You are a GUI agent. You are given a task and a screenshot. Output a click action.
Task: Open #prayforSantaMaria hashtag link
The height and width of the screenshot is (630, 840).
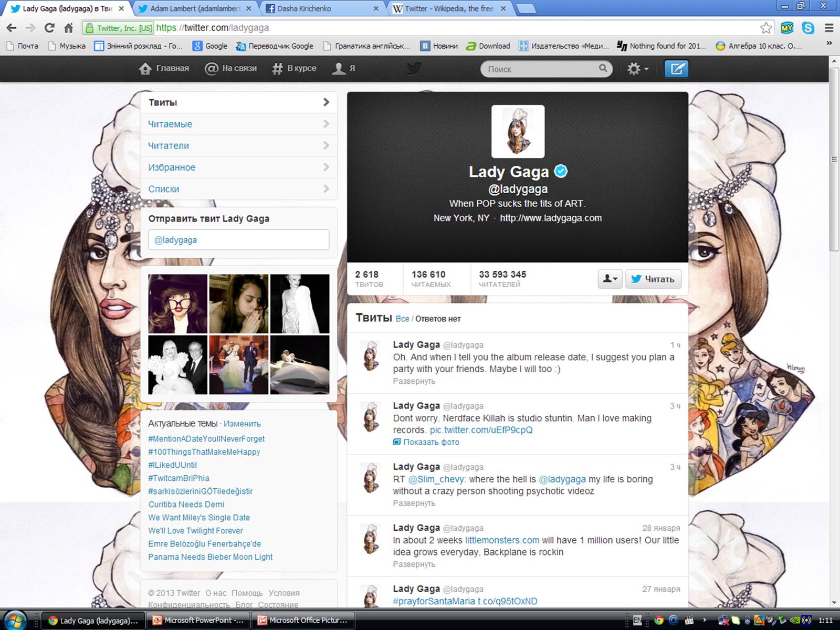click(434, 601)
